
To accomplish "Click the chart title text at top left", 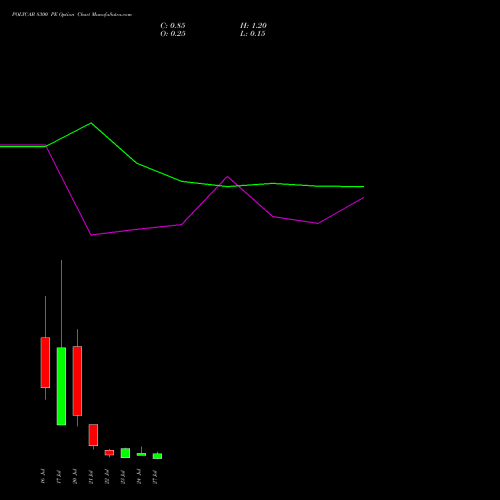I will point(72,15).
